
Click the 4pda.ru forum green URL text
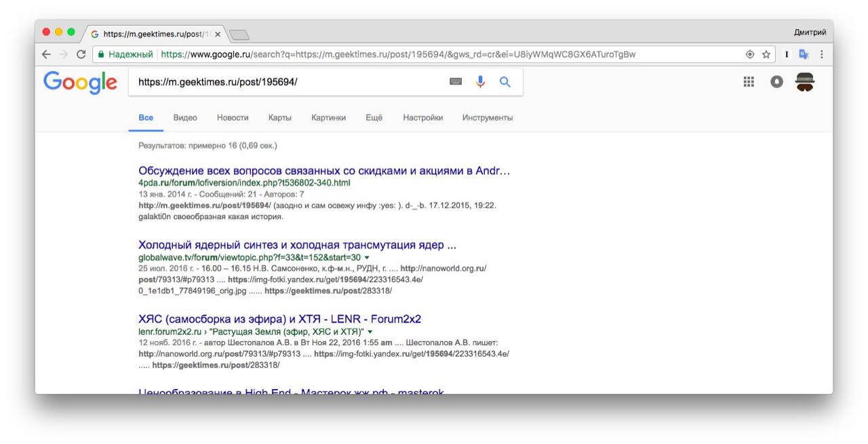(x=244, y=183)
